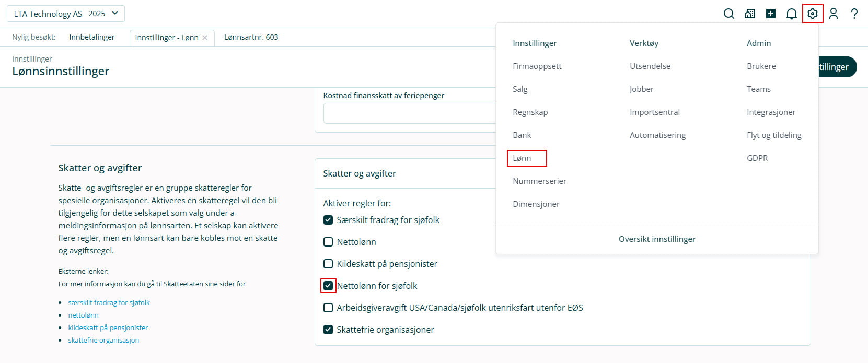Open the search magnifier icon
Viewport: 868px width, 363px height.
click(728, 14)
